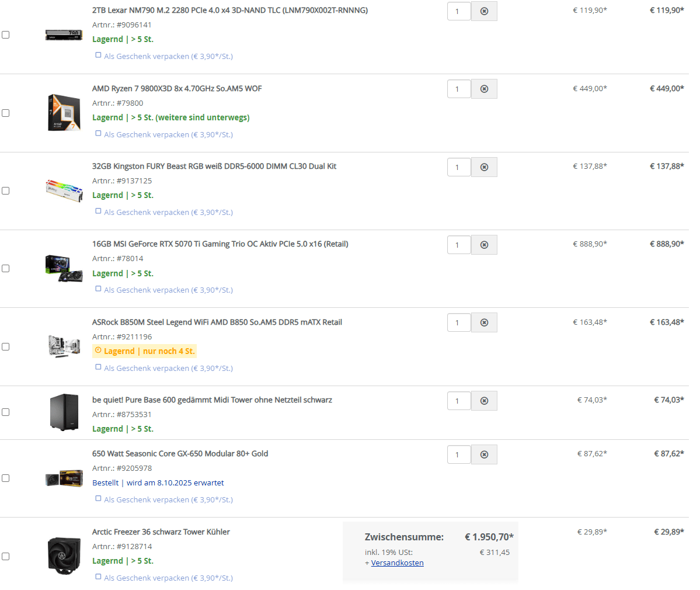The height and width of the screenshot is (590, 700).
Task: Select the Lexar NM790 SSD row checkbox
Action: click(6, 35)
